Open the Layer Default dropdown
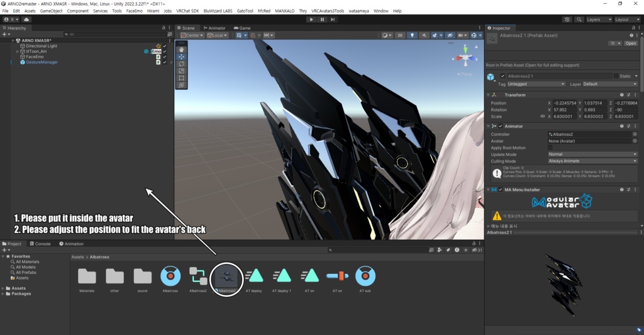This screenshot has width=644, height=335. coord(610,84)
